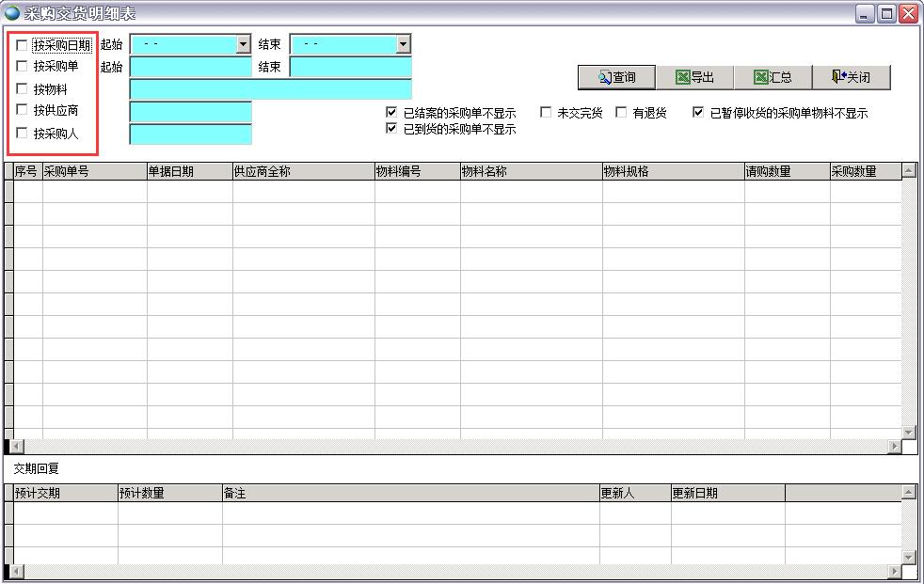Click the 预计交期 column header
Image resolution: width=924 pixels, height=584 pixels.
pyautogui.click(x=65, y=493)
